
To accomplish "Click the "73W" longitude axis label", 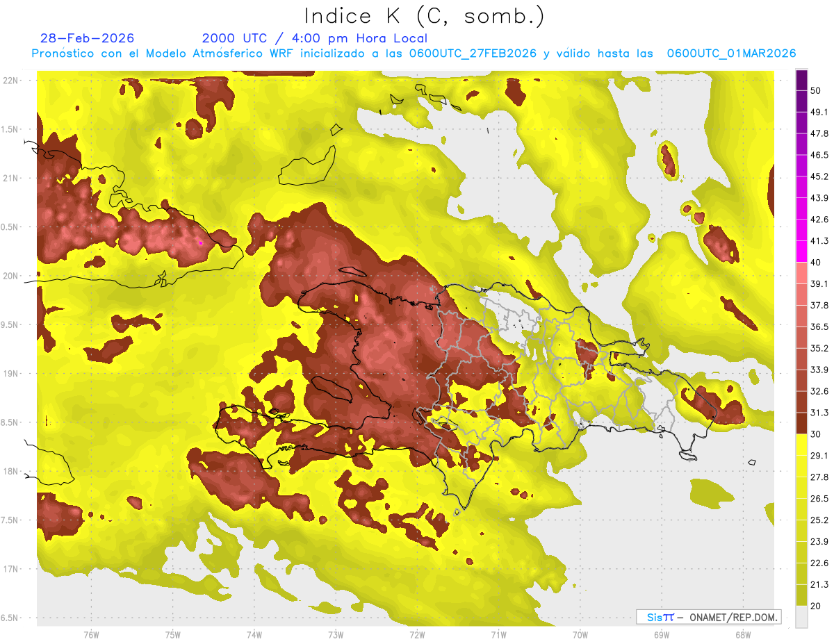I will point(335,634).
